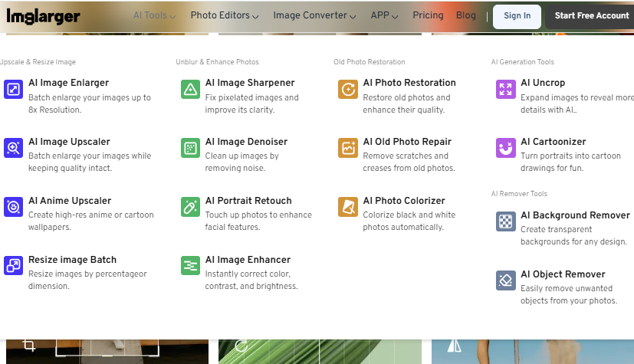Open the AI Image Denoiser icon
Image resolution: width=634 pixels, height=364 pixels.
point(190,148)
